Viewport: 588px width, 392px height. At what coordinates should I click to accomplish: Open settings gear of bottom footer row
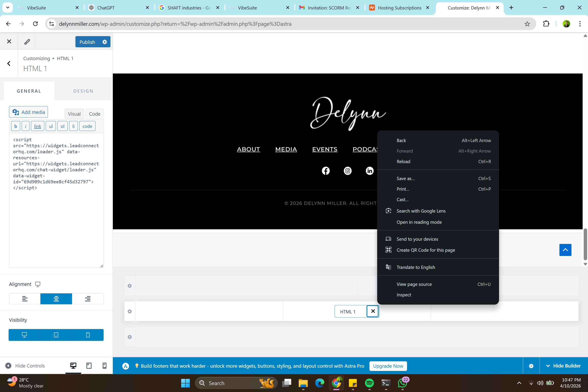[x=130, y=337]
